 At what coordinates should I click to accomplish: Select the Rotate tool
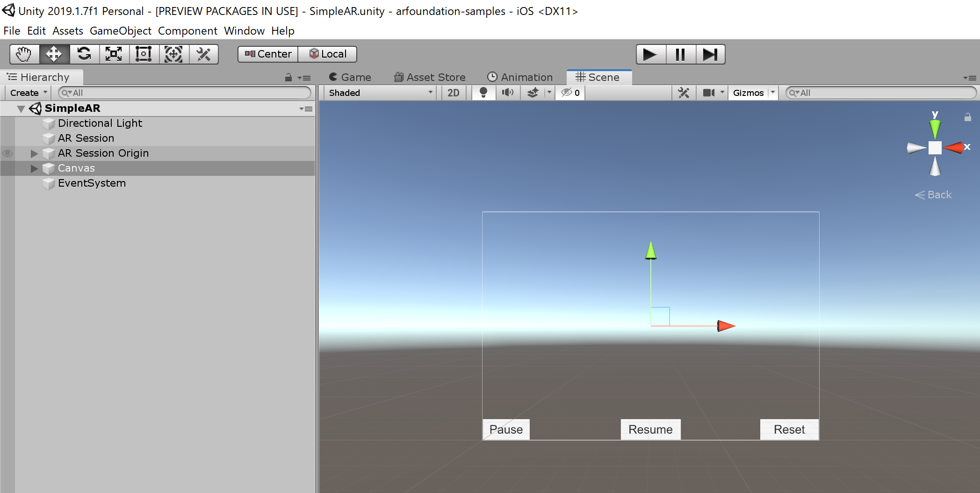85,54
